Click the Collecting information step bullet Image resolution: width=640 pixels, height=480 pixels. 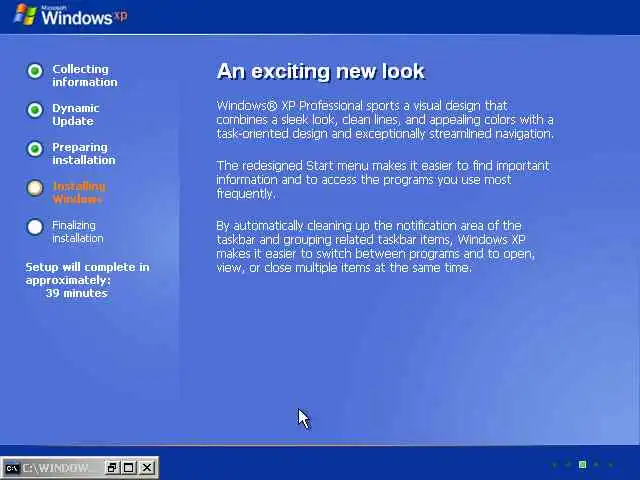point(35,71)
